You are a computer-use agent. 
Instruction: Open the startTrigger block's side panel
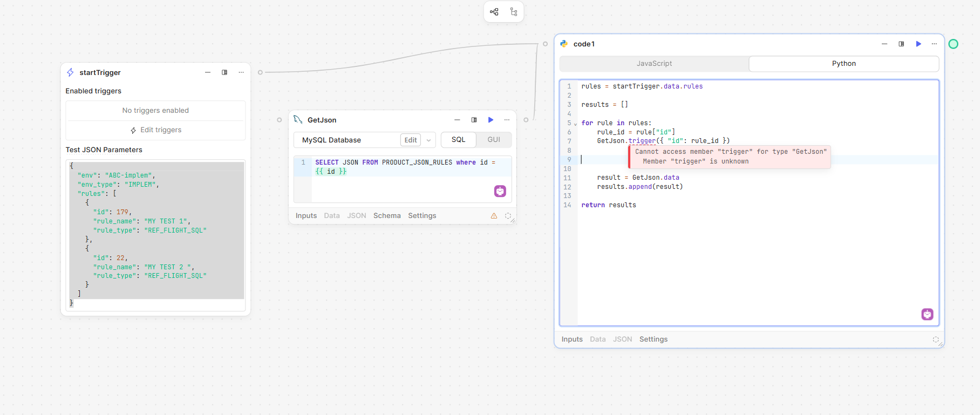pyautogui.click(x=224, y=72)
